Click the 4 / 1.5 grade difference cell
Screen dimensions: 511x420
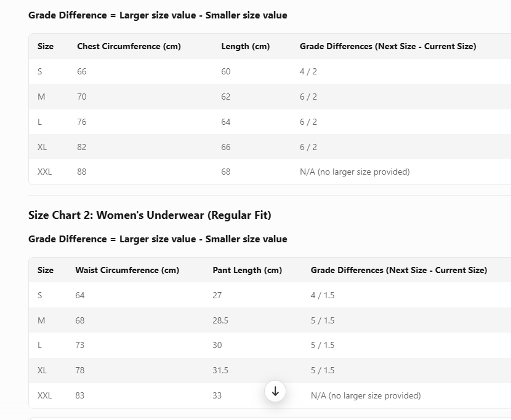(x=323, y=295)
